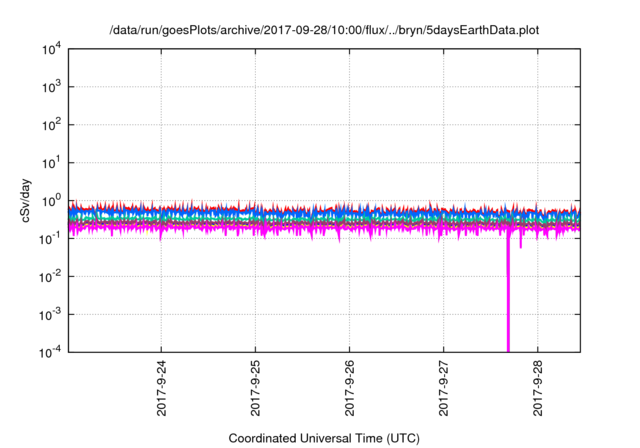Click the 10^-4 y-axis tick label
The image size is (640, 448).
pos(50,352)
